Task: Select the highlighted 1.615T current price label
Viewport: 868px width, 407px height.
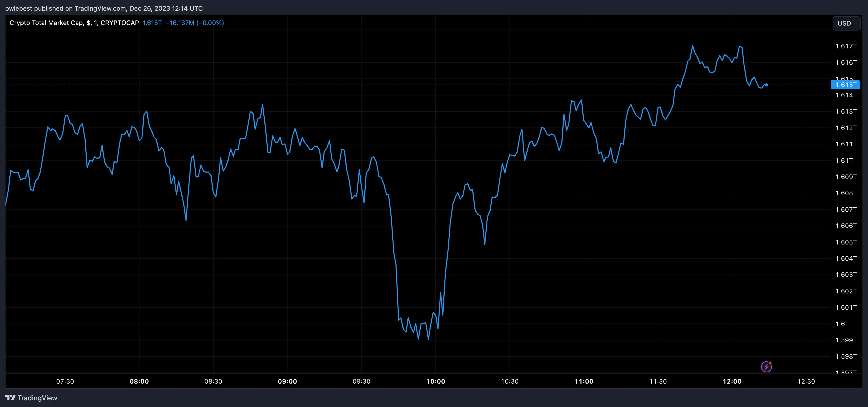Action: click(x=846, y=85)
